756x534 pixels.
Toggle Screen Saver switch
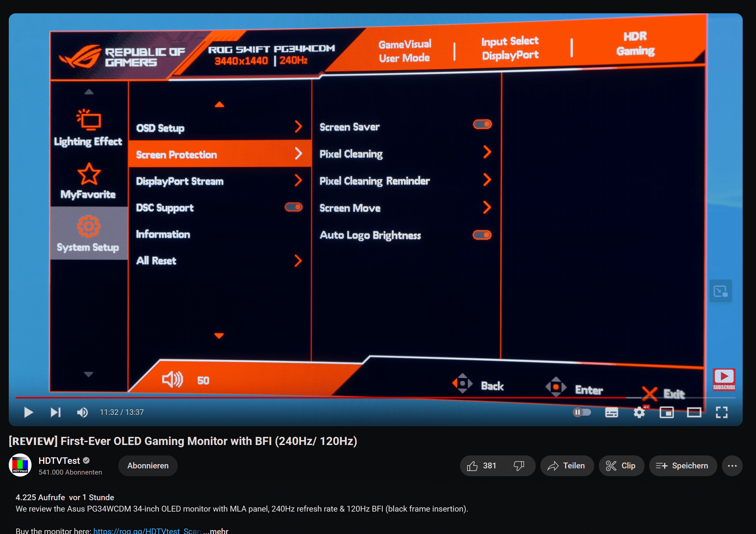click(x=482, y=124)
